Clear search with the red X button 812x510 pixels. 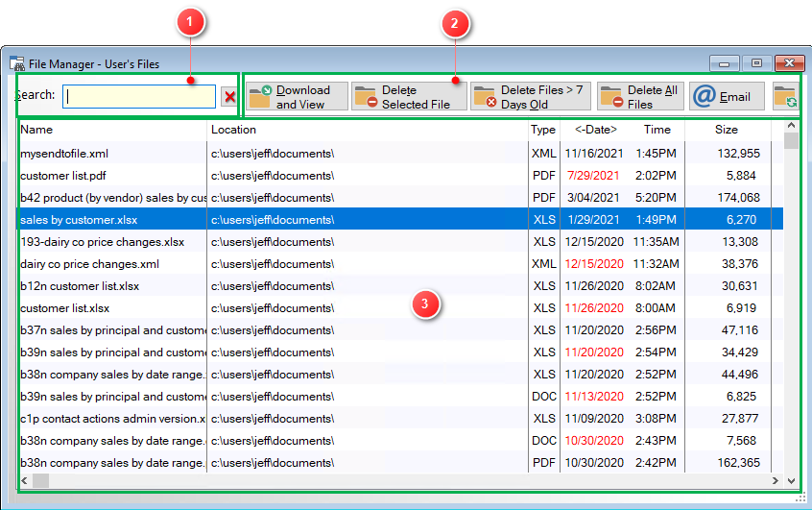[229, 96]
